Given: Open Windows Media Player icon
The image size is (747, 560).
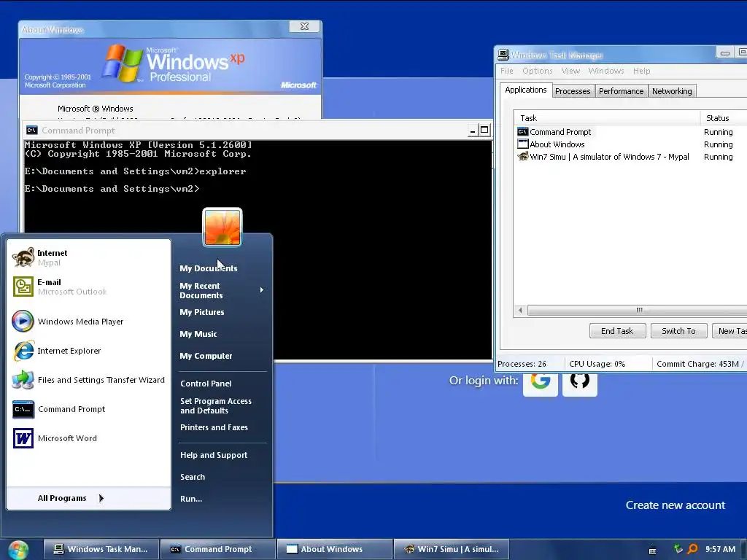Looking at the screenshot, I should (23, 322).
